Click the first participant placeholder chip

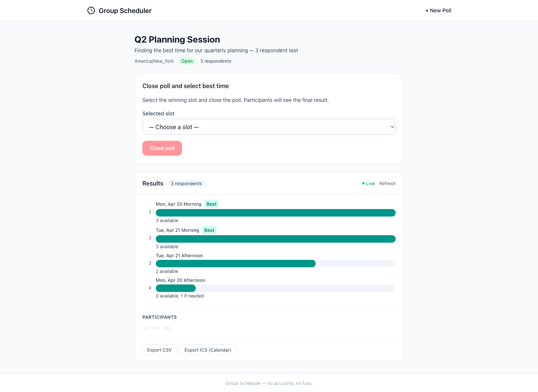click(146, 328)
